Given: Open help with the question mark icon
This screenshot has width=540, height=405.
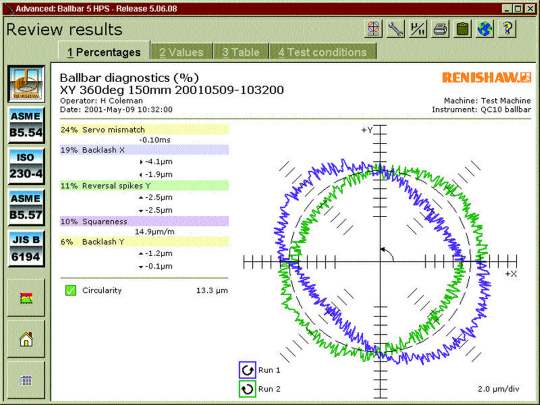Looking at the screenshot, I should [x=507, y=29].
